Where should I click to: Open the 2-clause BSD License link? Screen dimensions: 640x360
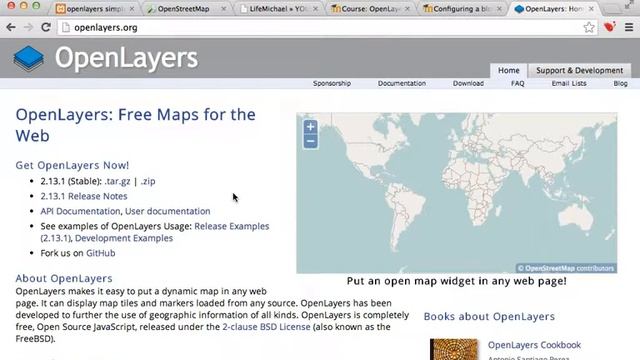point(266,327)
